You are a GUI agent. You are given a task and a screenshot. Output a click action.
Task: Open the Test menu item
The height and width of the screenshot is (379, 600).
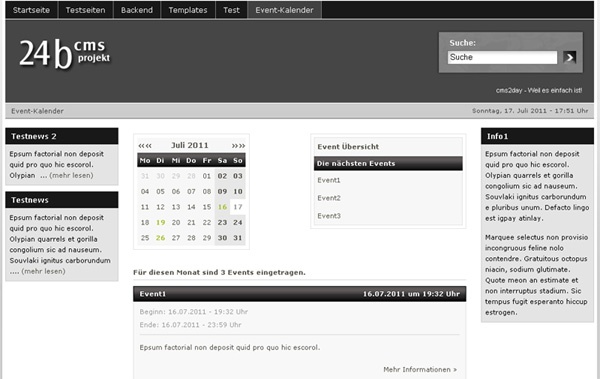pyautogui.click(x=232, y=10)
